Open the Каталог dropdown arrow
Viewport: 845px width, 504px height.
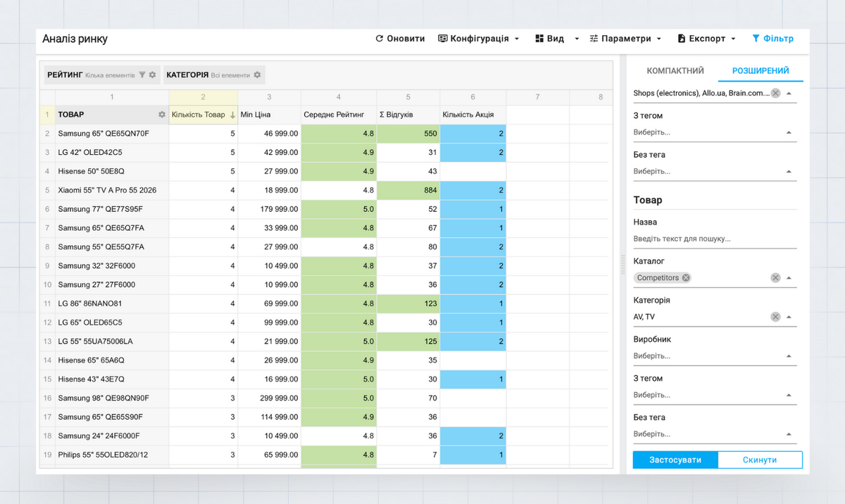click(x=789, y=278)
